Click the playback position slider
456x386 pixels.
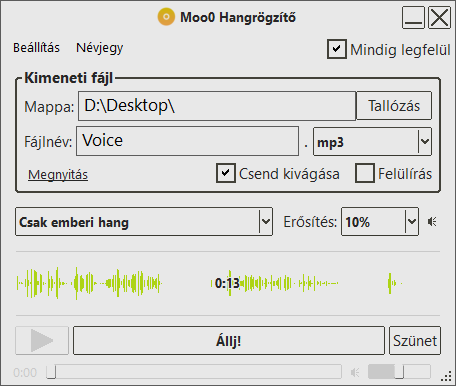pyautogui.click(x=194, y=372)
